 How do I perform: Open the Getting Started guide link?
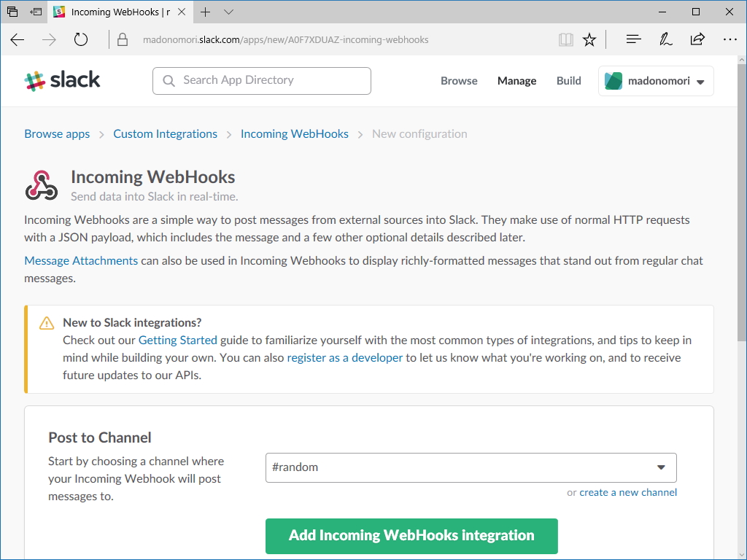click(177, 340)
